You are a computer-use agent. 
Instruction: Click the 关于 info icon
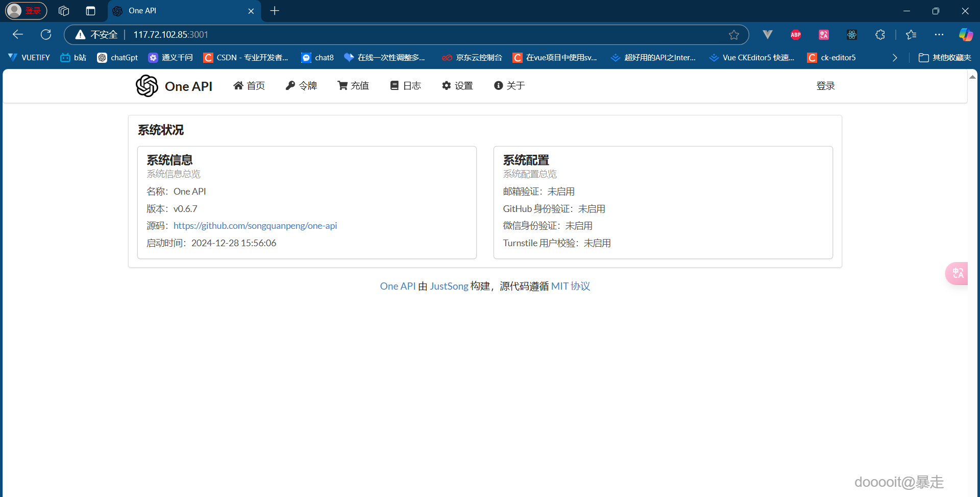[499, 85]
